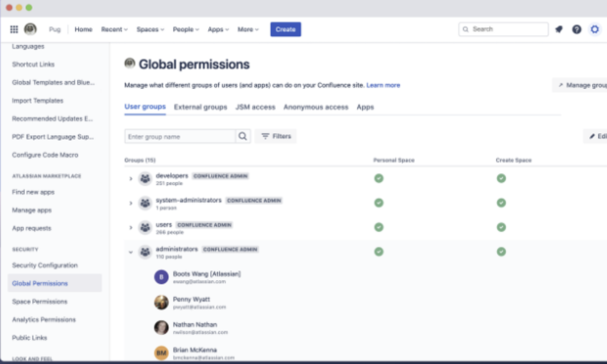Expand the system-administrators group row
The image size is (607, 364).
click(x=131, y=203)
